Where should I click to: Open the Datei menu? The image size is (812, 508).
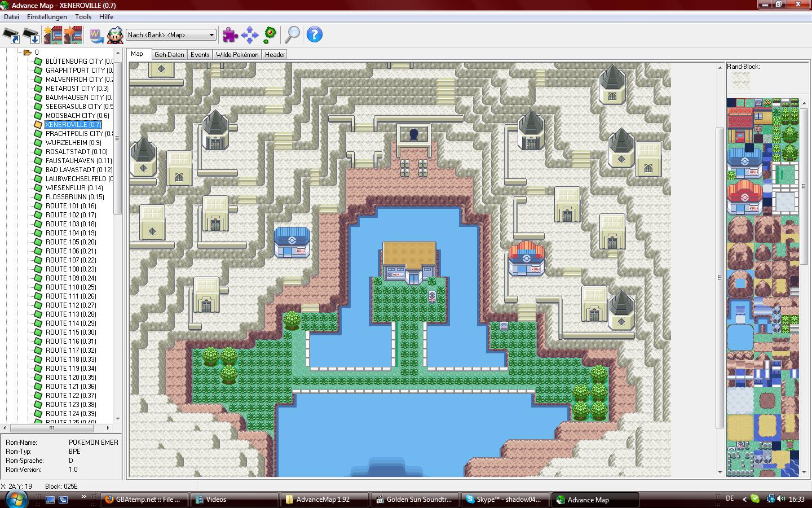tap(12, 17)
